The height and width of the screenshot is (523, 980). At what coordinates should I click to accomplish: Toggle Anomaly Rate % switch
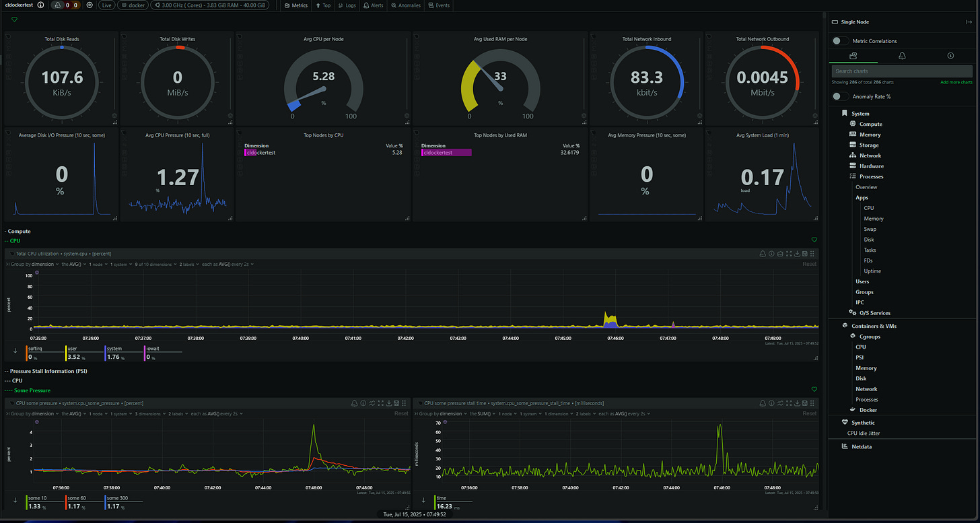(840, 96)
